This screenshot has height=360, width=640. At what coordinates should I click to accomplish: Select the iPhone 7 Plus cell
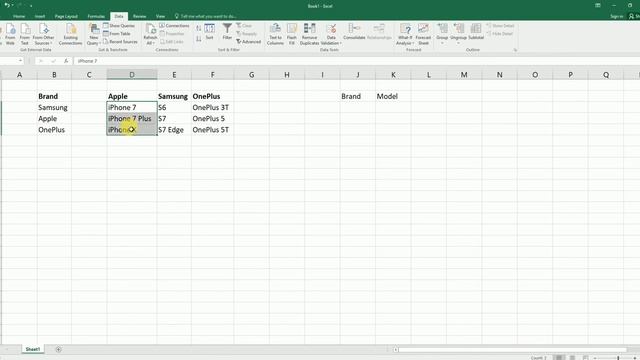click(132, 118)
